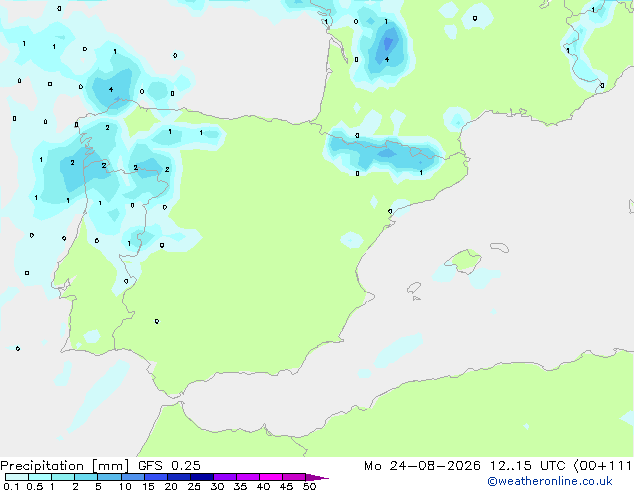Choose the 25–30 mm legend color swatch
This screenshot has width=634, height=490.
tap(201, 477)
